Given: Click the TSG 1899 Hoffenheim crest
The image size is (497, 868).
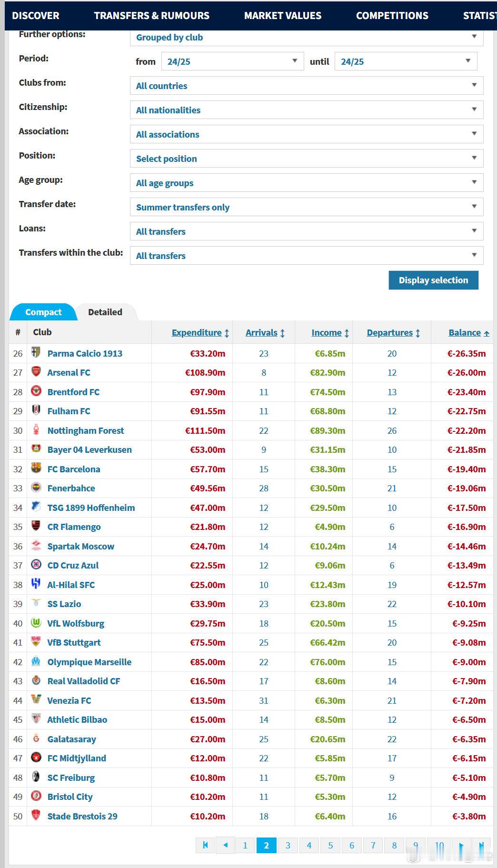Looking at the screenshot, I should tap(36, 507).
